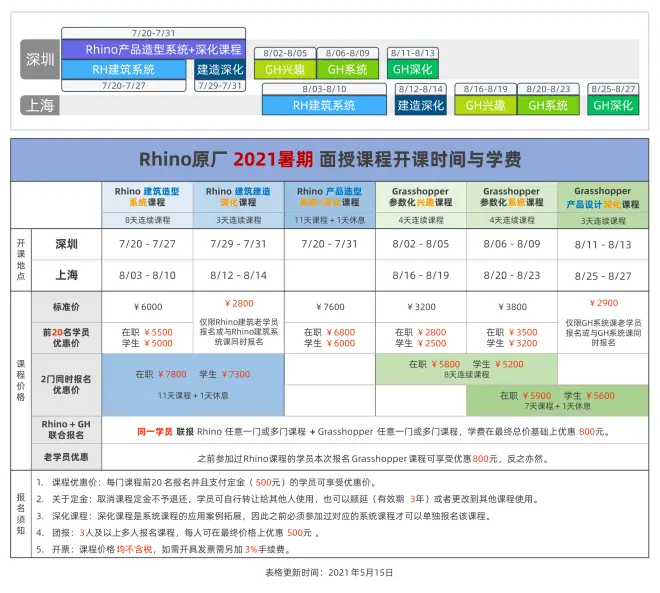
Task: Click the 标准价 row label
Action: (x=67, y=307)
